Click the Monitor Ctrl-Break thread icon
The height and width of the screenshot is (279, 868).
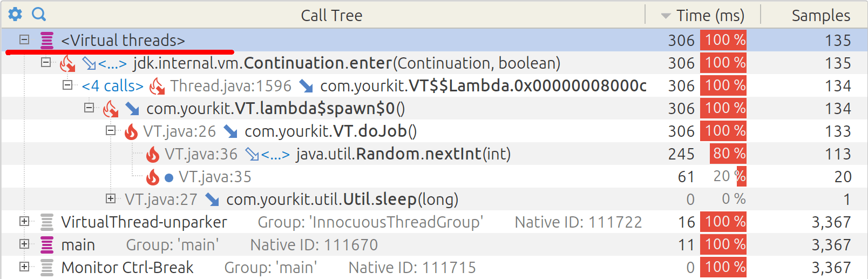coord(47,267)
